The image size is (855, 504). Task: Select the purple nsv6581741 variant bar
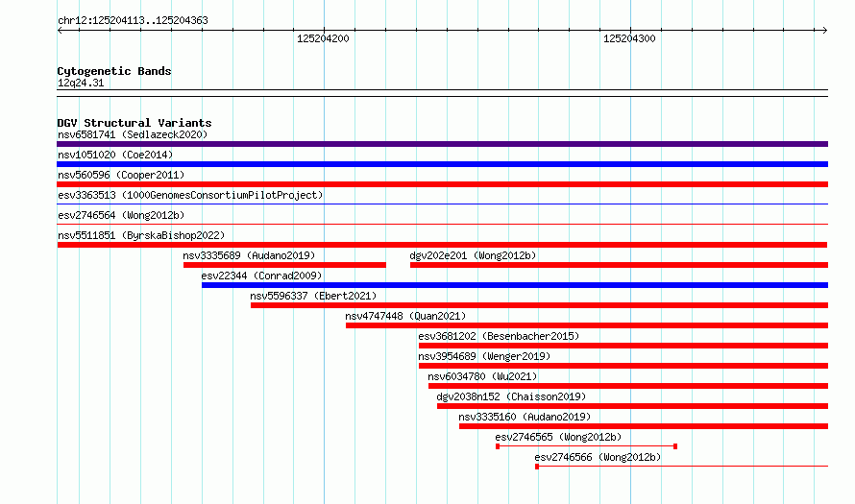tap(442, 144)
